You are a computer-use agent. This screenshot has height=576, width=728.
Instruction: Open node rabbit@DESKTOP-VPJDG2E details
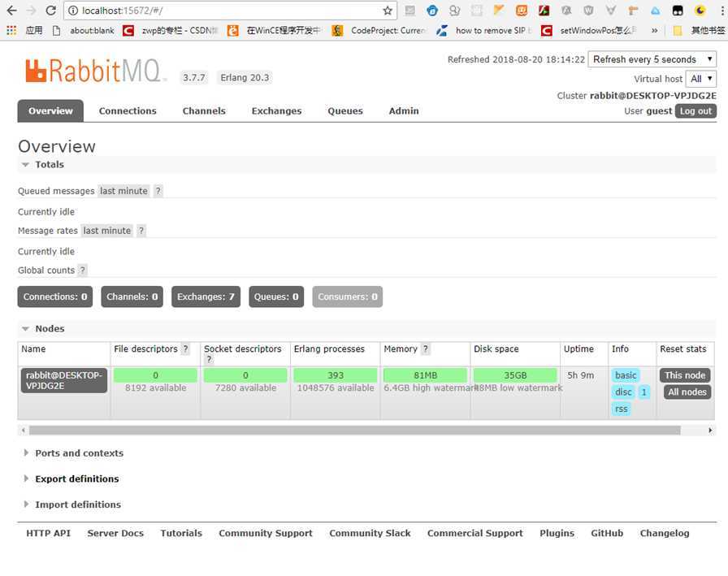click(64, 380)
